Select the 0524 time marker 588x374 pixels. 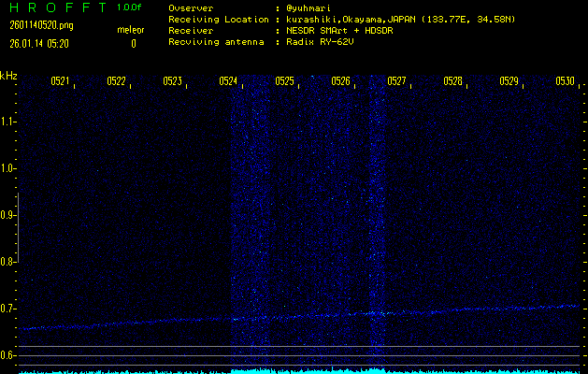pos(228,81)
